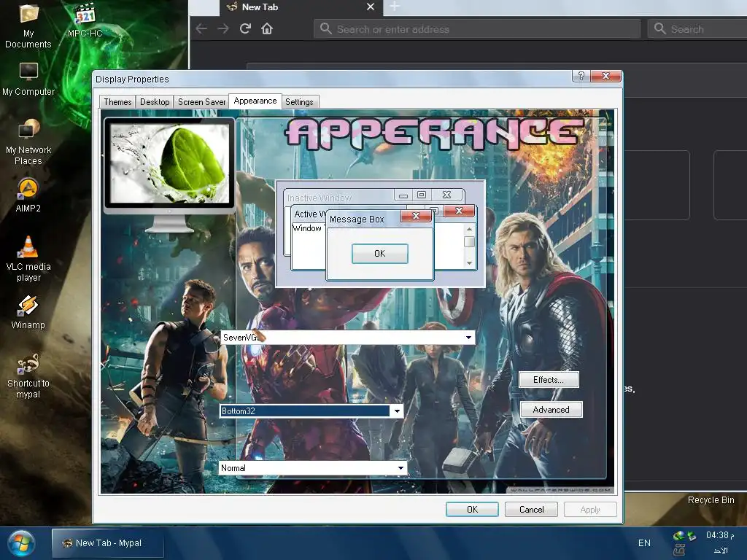
Task: Open the Shortcut to mypal icon
Action: (28, 376)
